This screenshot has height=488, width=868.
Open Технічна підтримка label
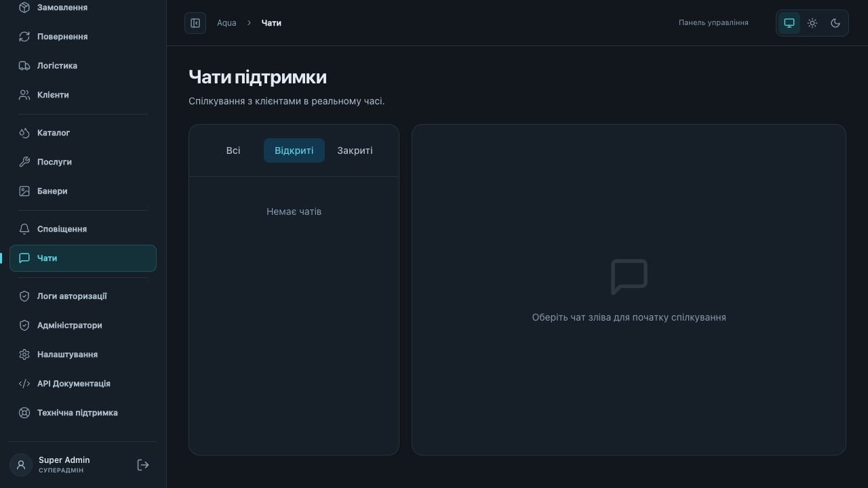77,413
